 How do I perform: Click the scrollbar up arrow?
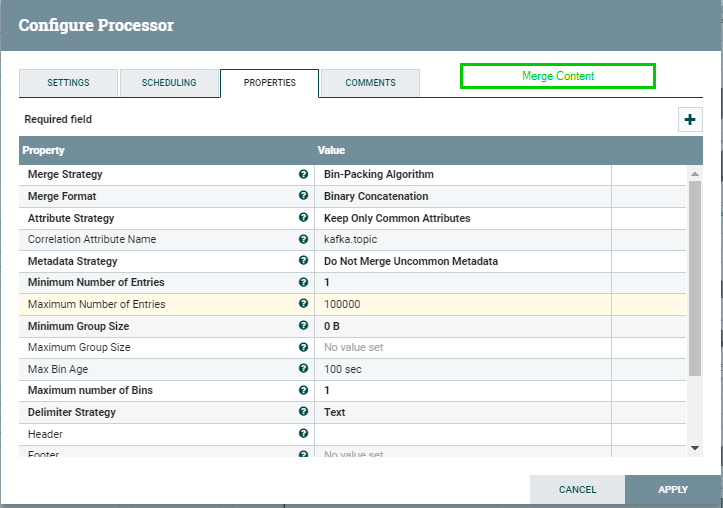click(x=694, y=174)
